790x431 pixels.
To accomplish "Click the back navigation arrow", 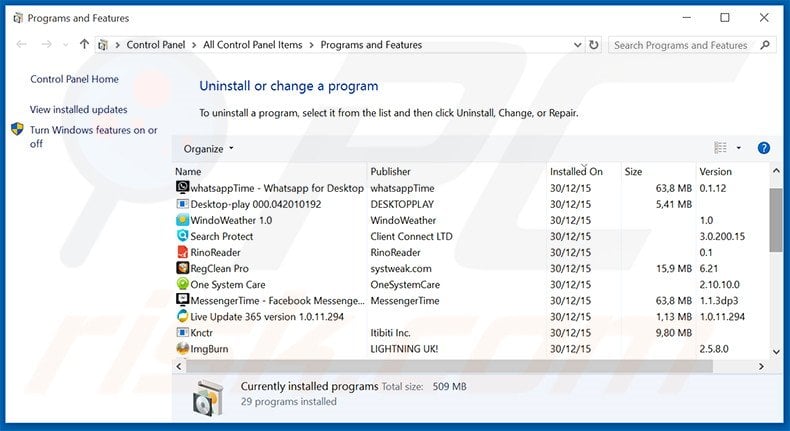I will click(x=22, y=44).
